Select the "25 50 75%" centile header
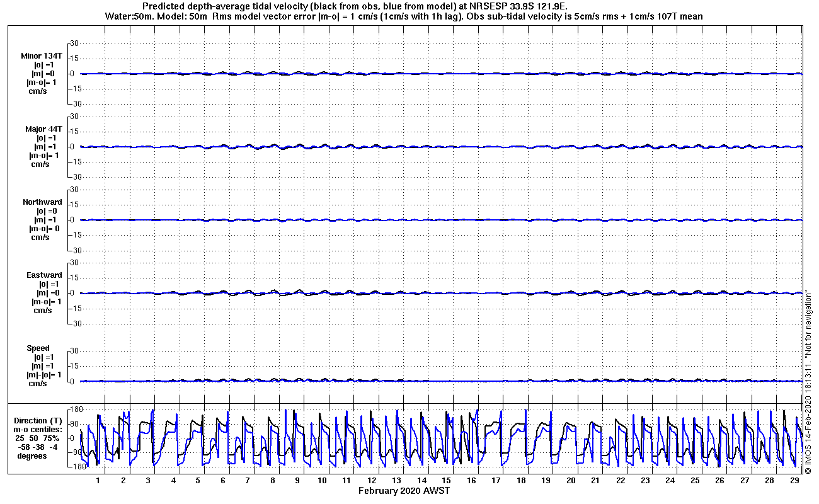The image size is (819, 504). [38, 438]
